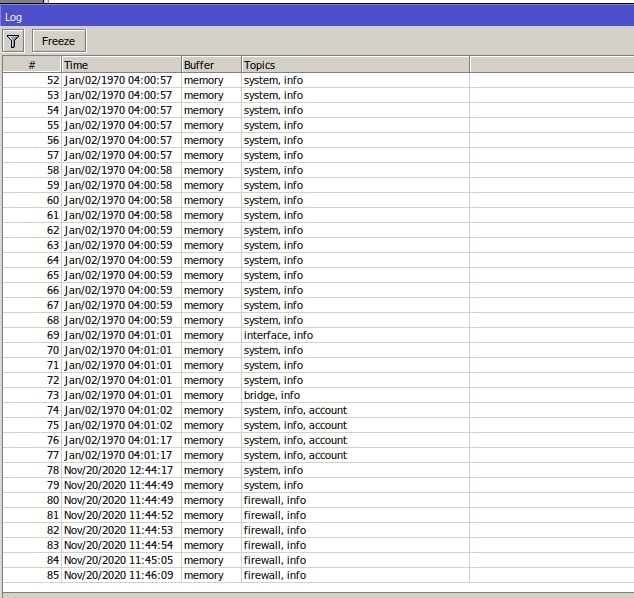Click the Freeze button
Image resolution: width=634 pixels, height=598 pixels.
[x=59, y=41]
